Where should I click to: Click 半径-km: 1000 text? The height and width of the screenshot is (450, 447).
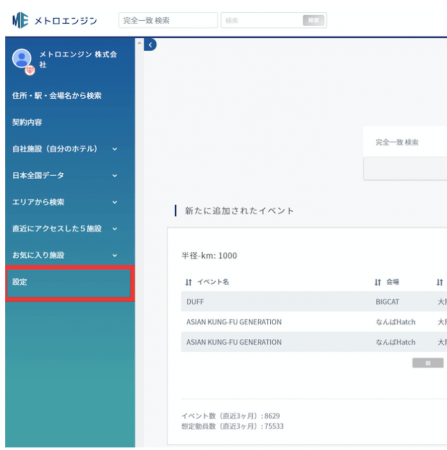209,256
